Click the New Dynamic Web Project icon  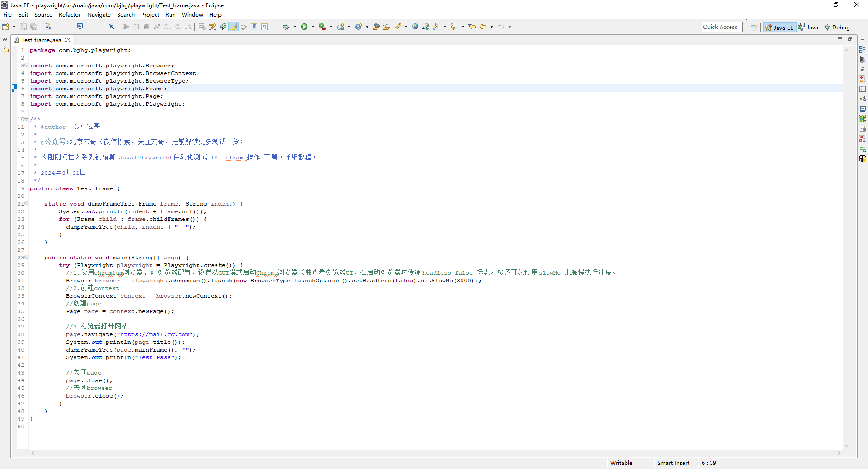click(x=341, y=27)
